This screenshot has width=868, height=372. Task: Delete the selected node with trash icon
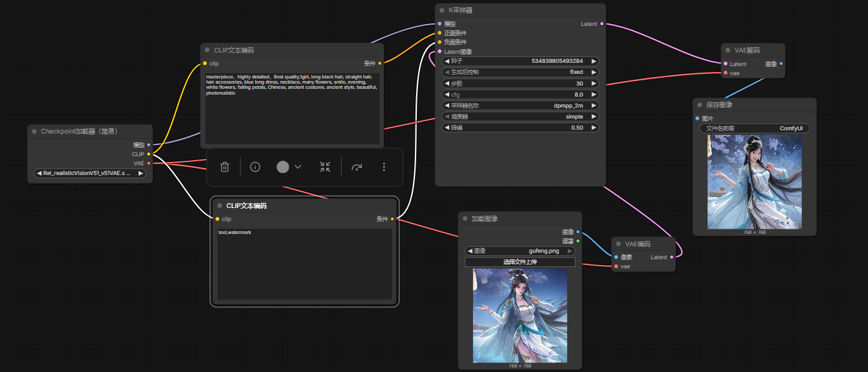(x=225, y=167)
